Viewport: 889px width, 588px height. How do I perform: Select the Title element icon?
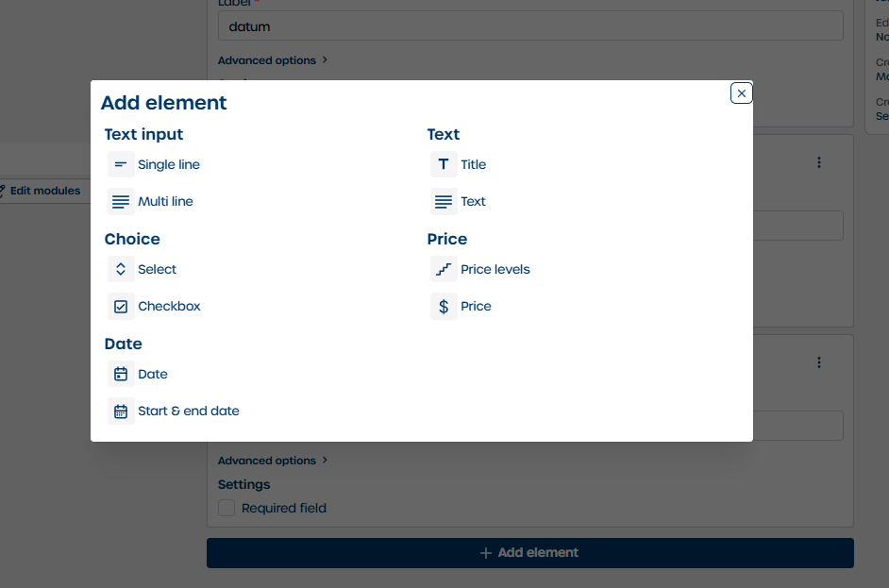[443, 164]
